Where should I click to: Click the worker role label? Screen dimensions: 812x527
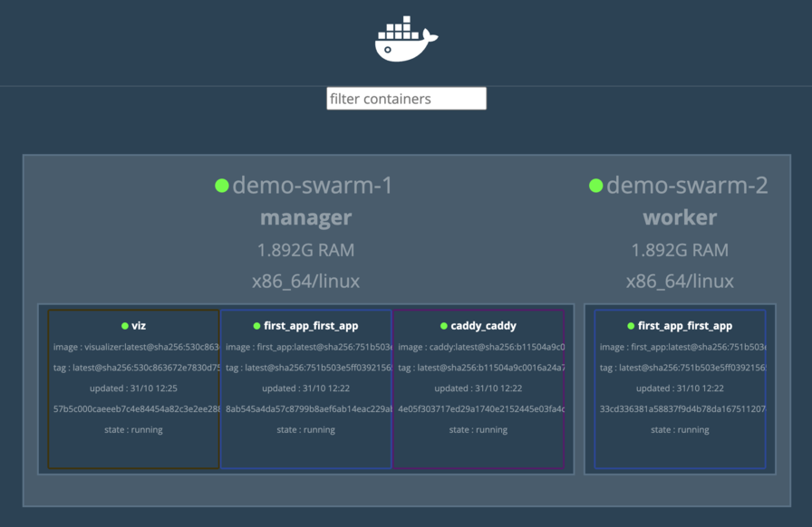(x=680, y=218)
